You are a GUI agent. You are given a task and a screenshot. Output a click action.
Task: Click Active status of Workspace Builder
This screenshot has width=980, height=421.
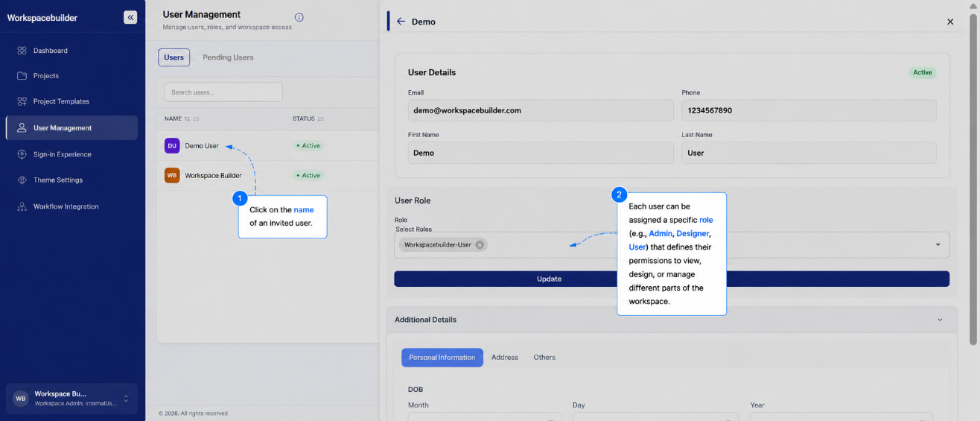tap(308, 175)
